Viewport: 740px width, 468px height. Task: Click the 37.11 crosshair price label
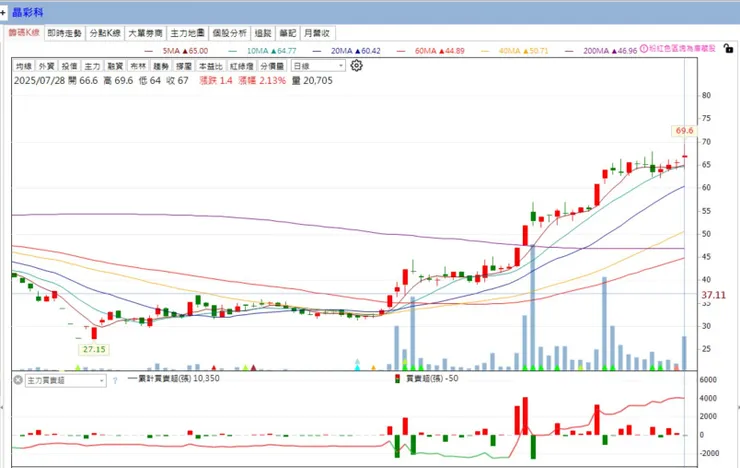[713, 295]
